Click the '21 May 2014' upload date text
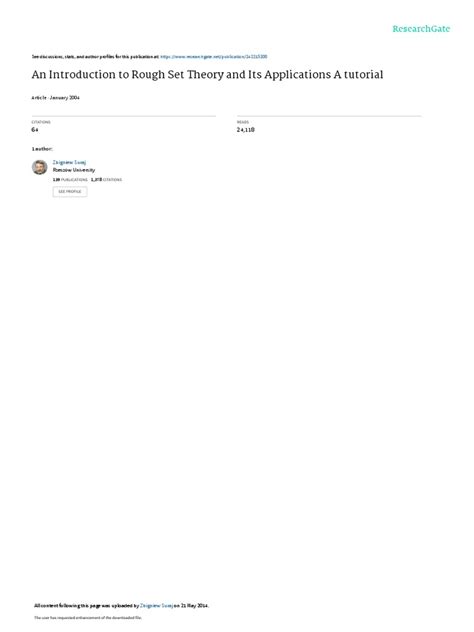Screen dimensions: 474x632 [x=195, y=605]
